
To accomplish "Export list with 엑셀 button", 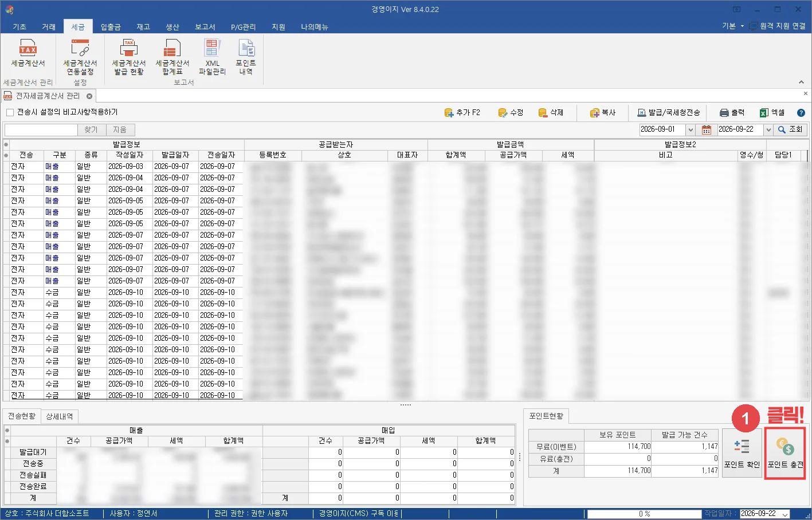I will pos(772,113).
